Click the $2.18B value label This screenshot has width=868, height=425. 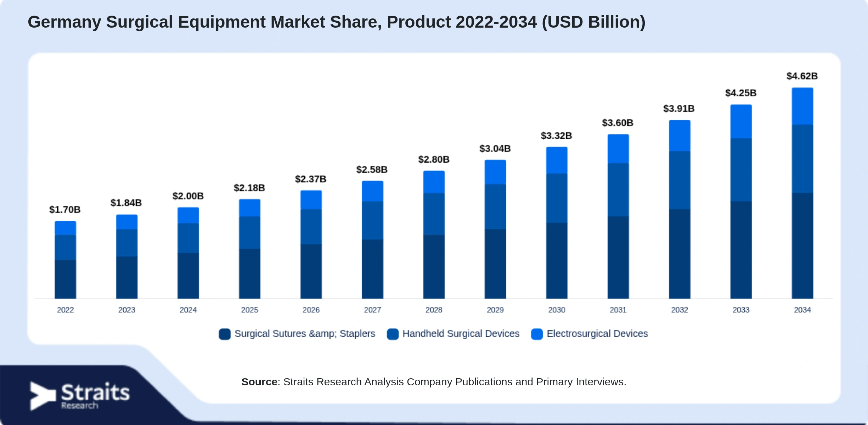point(249,188)
